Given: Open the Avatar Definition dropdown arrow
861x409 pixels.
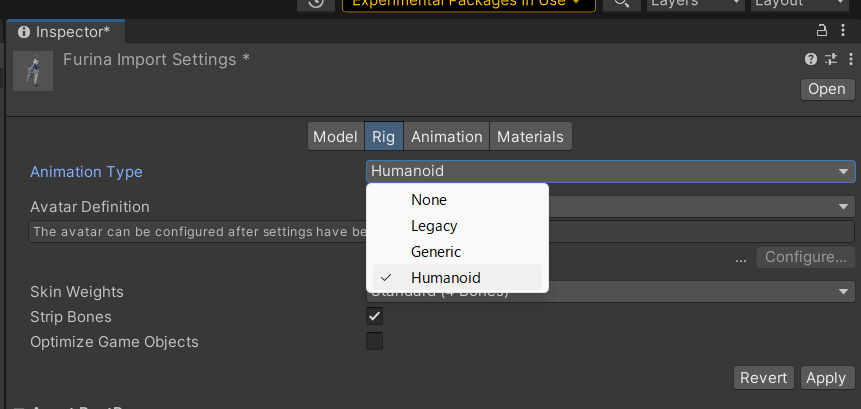Looking at the screenshot, I should point(843,207).
